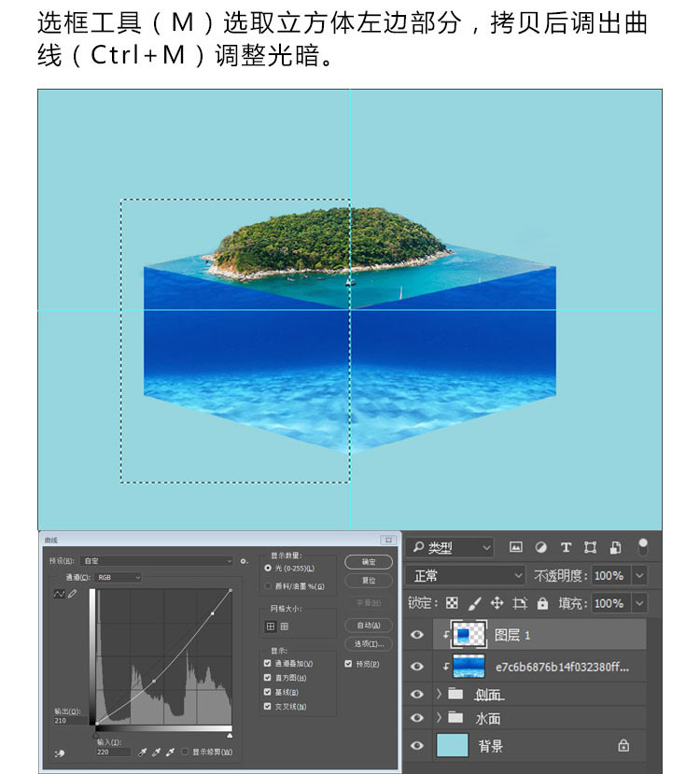Click the lock all padlock icon

click(542, 603)
